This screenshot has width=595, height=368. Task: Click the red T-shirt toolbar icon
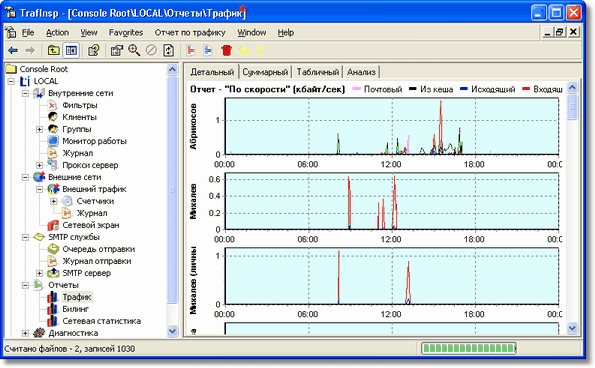pos(226,50)
